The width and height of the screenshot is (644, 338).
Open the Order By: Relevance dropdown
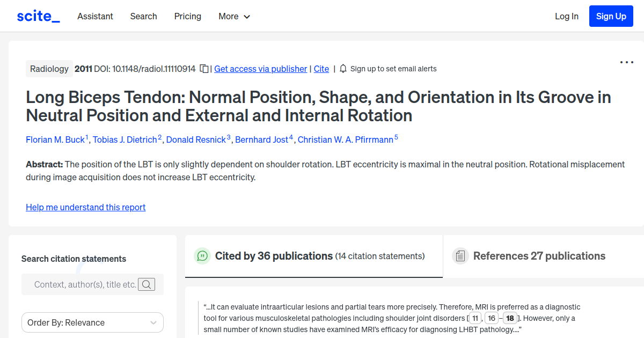pos(92,322)
